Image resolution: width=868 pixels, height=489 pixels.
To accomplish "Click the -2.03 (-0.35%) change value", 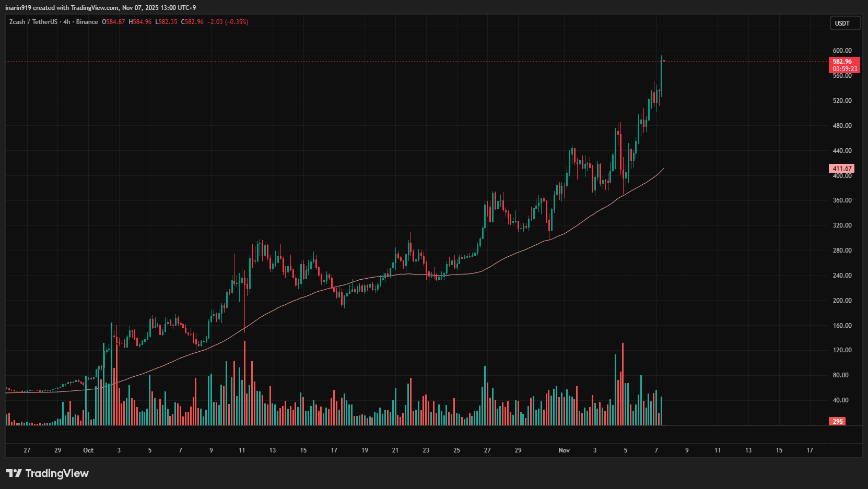I will pos(228,22).
